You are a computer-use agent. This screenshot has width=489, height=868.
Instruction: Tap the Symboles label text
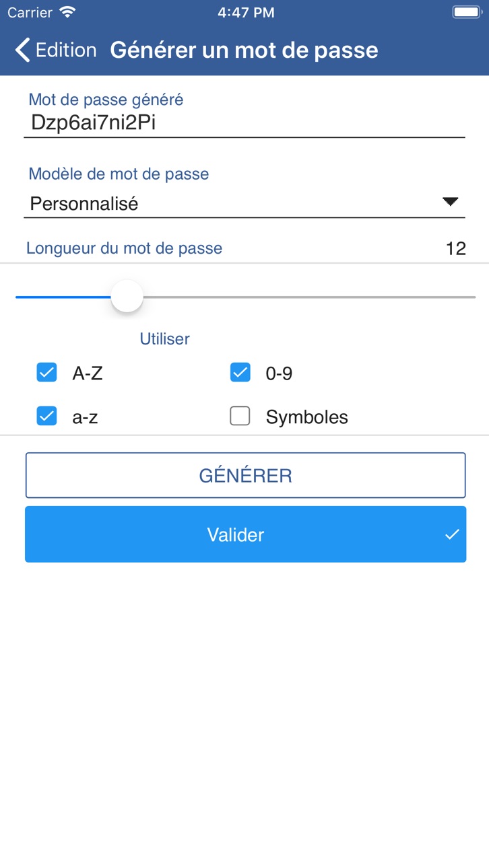tap(307, 417)
